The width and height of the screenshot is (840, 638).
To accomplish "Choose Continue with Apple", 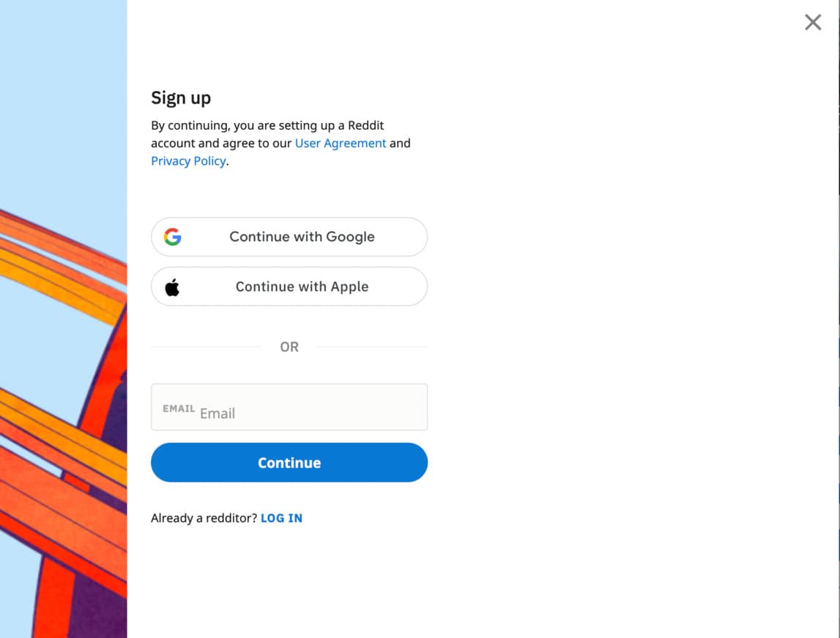I will point(289,286).
